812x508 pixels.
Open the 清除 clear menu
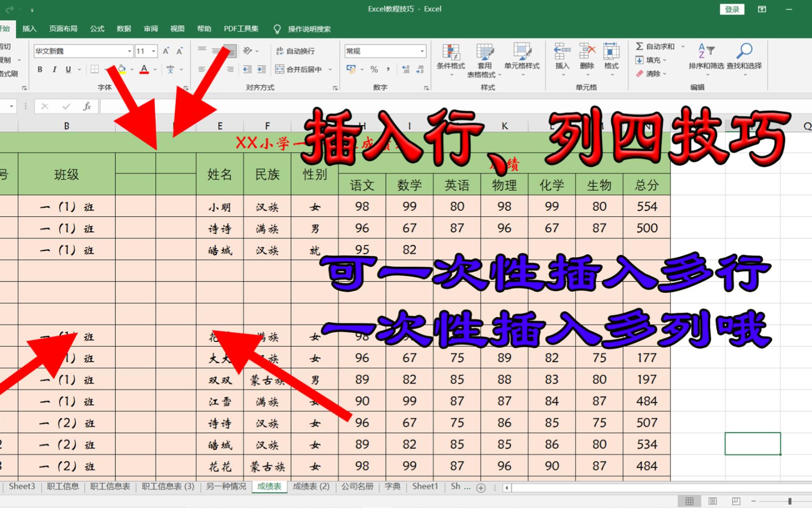(x=651, y=73)
